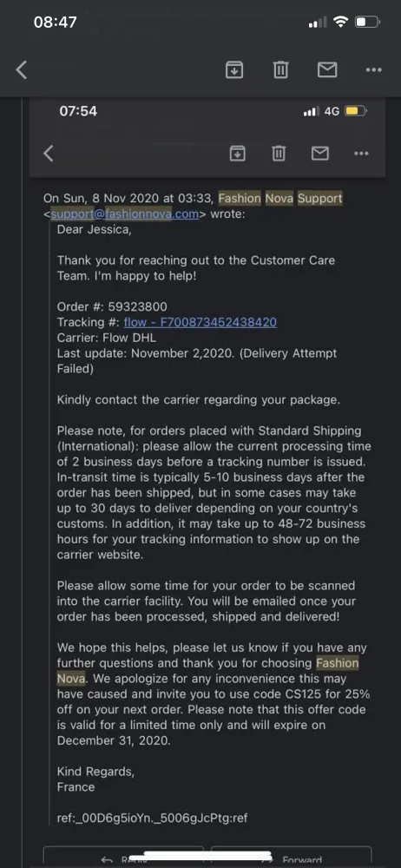
Task: Tap the 07:54 clock in the embedded screenshot
Action: click(x=78, y=111)
